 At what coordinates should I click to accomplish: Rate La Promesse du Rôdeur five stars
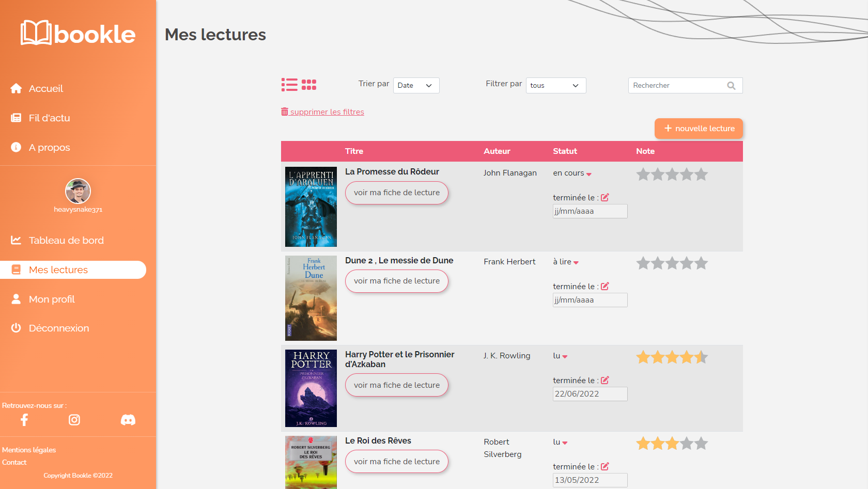701,175
